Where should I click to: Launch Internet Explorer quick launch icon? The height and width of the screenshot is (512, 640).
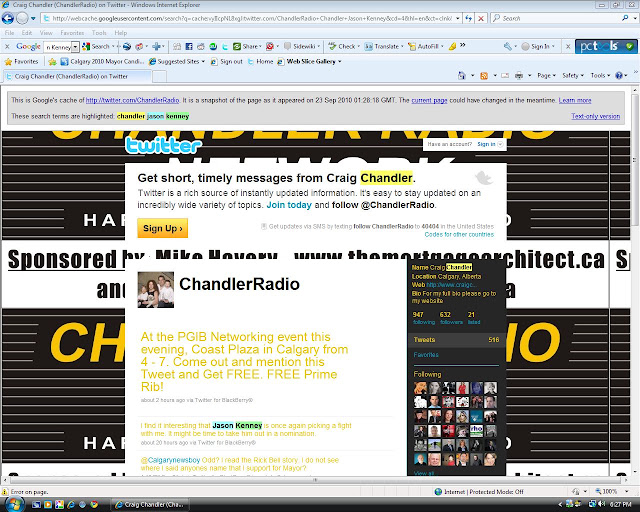coord(71,505)
